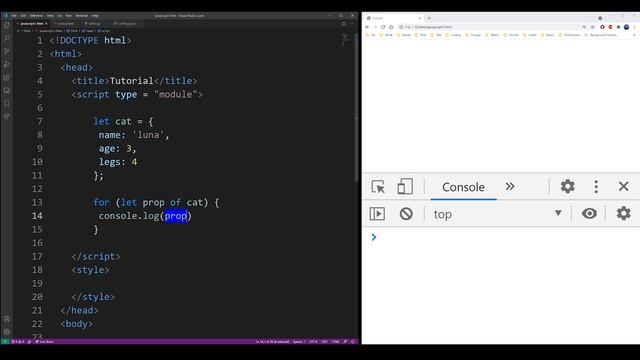The image size is (640, 360).
Task: Click the <title>Tutorial</title> line
Action: (x=134, y=81)
